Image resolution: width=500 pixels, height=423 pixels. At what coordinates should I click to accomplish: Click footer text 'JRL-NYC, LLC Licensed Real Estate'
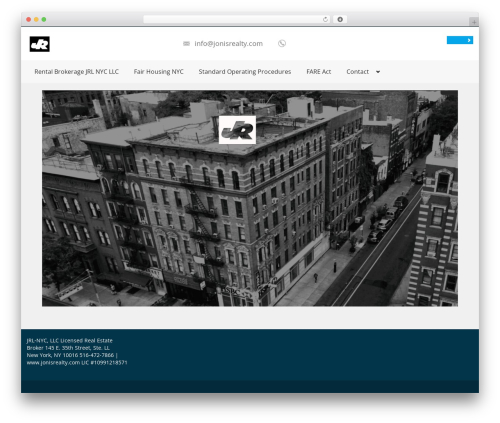point(70,340)
